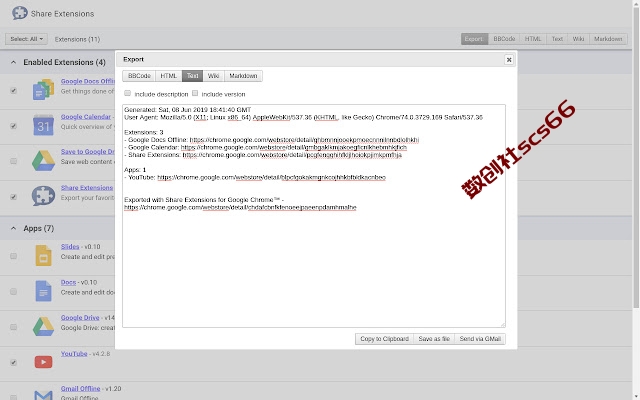This screenshot has width=640, height=400.
Task: Click the Save to Google Drive icon
Action: pos(43,161)
